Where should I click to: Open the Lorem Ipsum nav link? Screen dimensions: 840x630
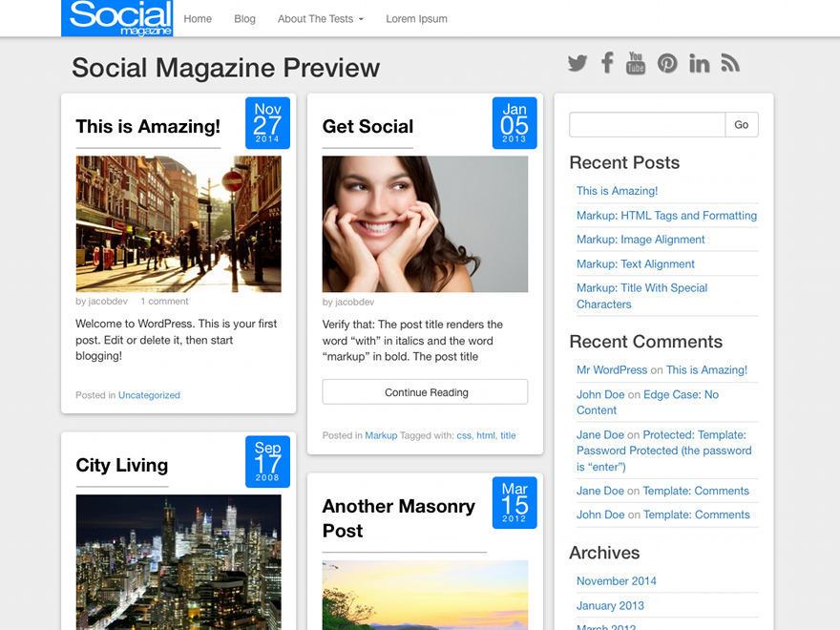416,19
